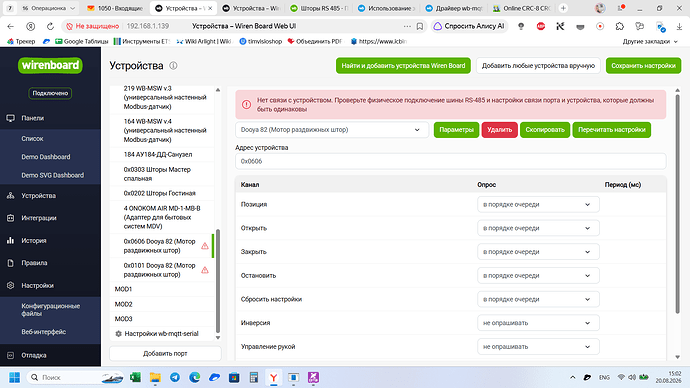This screenshot has width=690, height=388.
Task: Switch to Шторы RS 485 browser tab
Action: coord(319,8)
